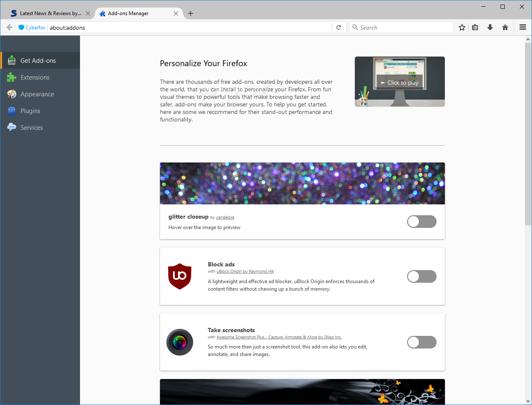Click the 'glitter closeup' title text
Viewport: 532px width, 405px height.
(x=189, y=217)
